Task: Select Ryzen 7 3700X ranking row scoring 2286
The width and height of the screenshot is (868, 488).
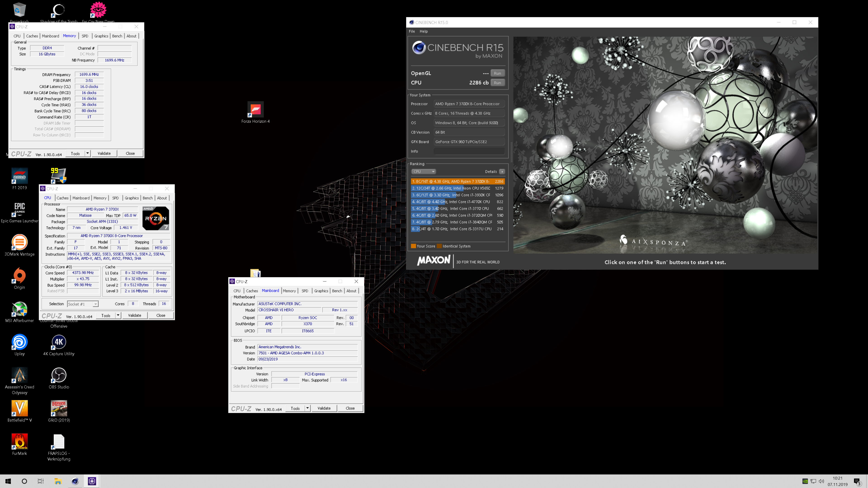Action: [x=458, y=181]
